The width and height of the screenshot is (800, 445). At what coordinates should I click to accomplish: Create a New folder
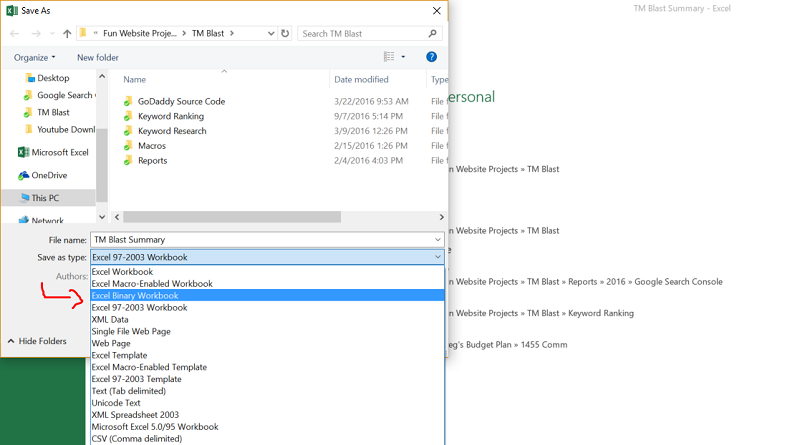coord(97,58)
